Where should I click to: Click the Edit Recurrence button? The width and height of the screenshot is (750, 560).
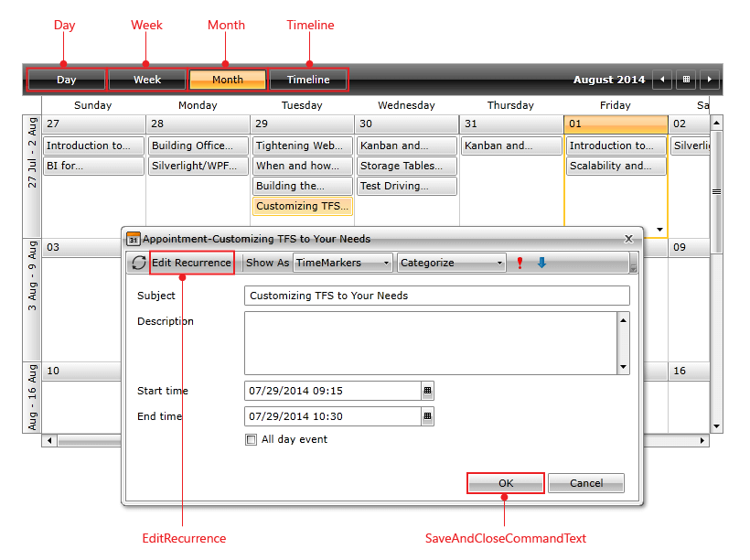coord(191,263)
